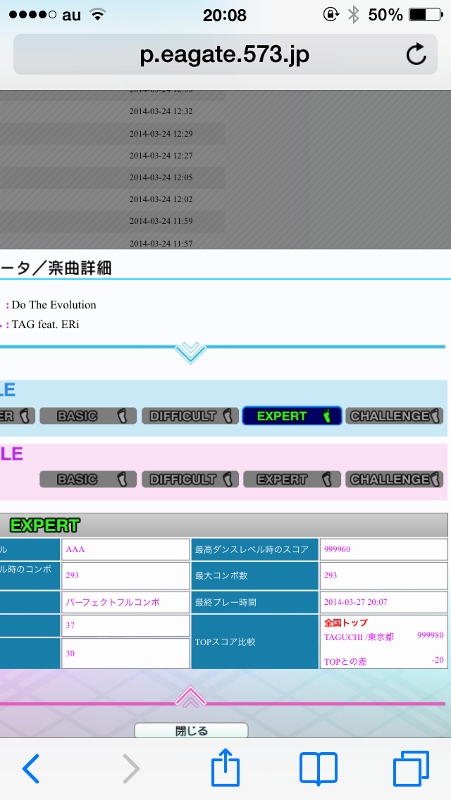
Task: Select single-play CHALLENGE difficulty tab
Action: coord(394,416)
